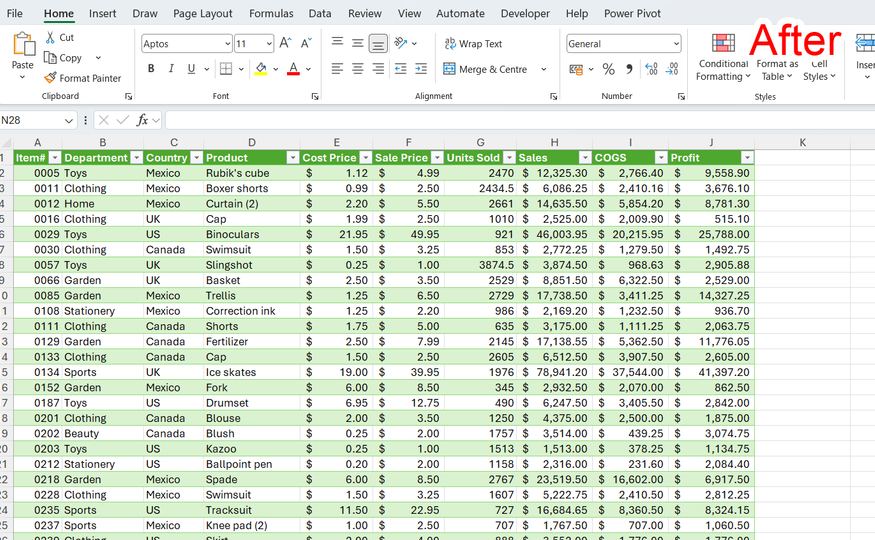Image resolution: width=875 pixels, height=540 pixels.
Task: Open the Department column filter
Action: 137,158
